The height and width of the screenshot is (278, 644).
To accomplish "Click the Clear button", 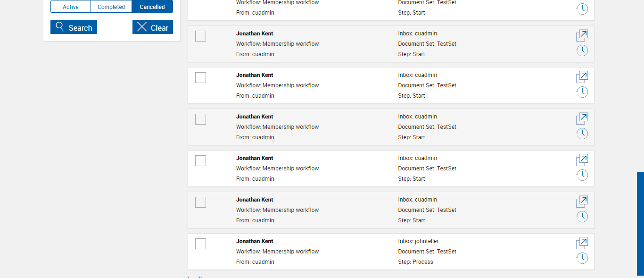I will pos(153,27).
